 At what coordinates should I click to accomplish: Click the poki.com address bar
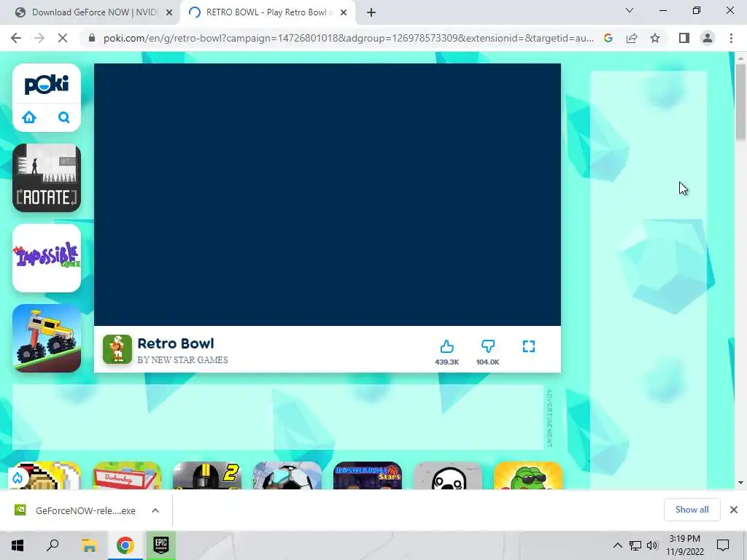tap(348, 38)
